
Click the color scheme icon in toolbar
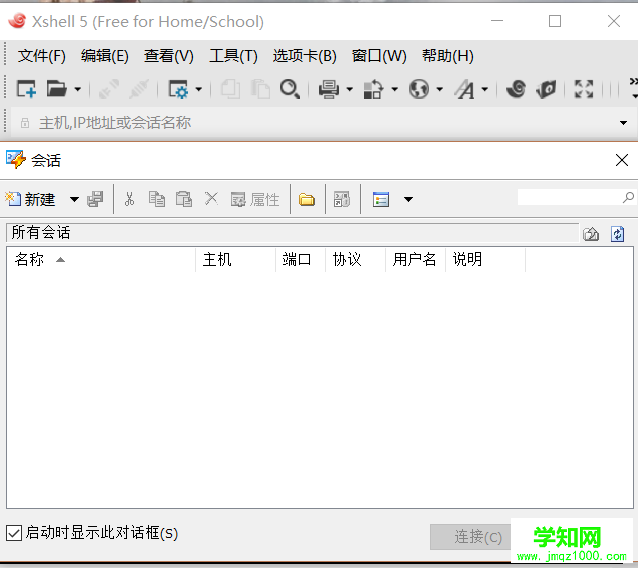(x=373, y=89)
